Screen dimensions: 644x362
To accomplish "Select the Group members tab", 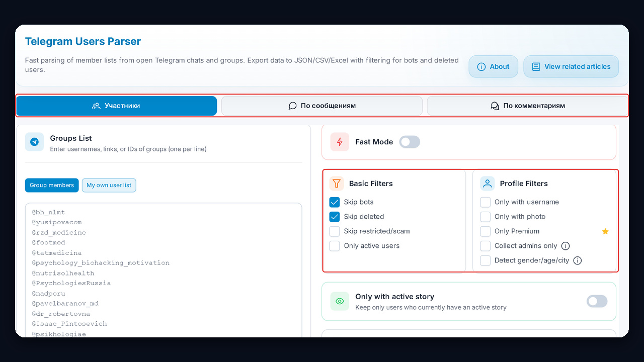I will (x=52, y=186).
